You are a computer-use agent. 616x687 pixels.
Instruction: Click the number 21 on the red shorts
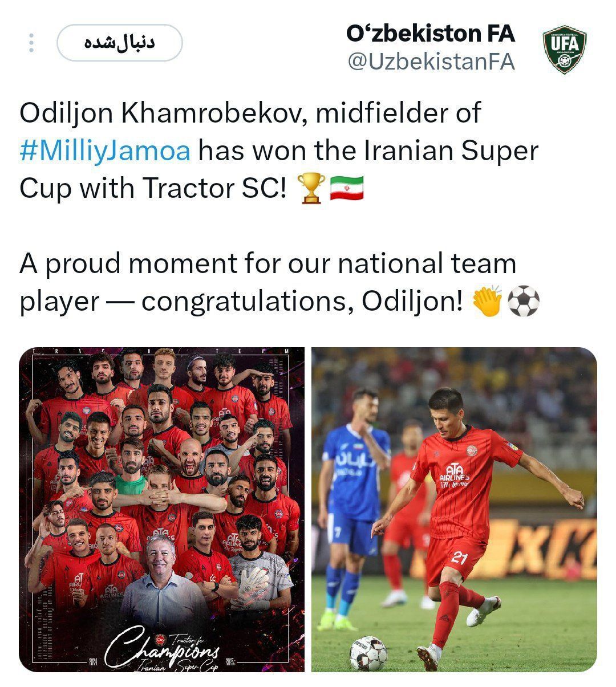459,557
